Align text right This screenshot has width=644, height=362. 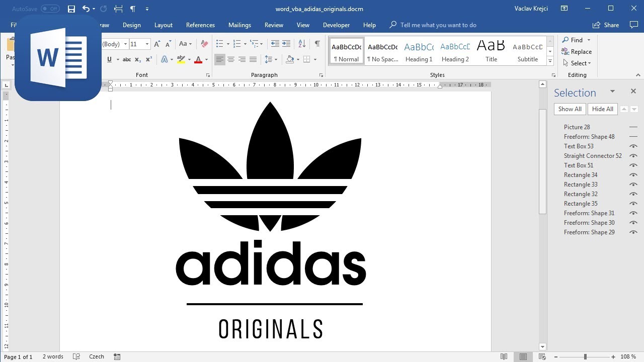tap(242, 59)
